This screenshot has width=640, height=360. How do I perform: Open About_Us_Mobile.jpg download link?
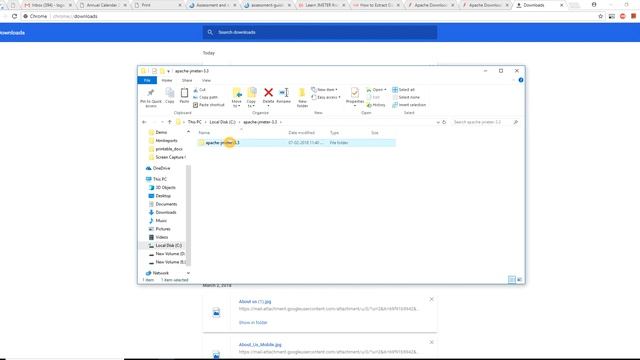point(260,344)
